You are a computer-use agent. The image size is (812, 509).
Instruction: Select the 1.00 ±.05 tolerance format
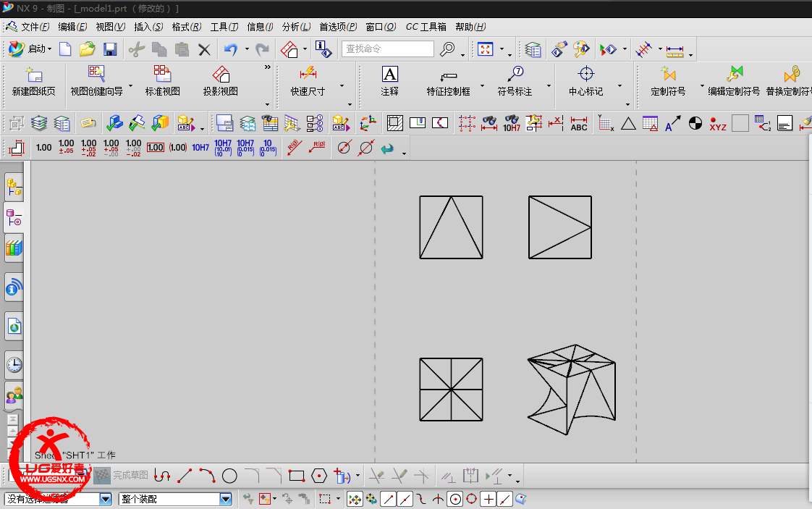pos(67,147)
